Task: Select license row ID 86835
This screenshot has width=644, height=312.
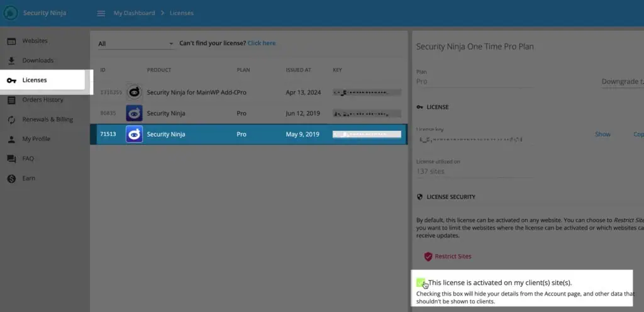Action: (x=248, y=113)
